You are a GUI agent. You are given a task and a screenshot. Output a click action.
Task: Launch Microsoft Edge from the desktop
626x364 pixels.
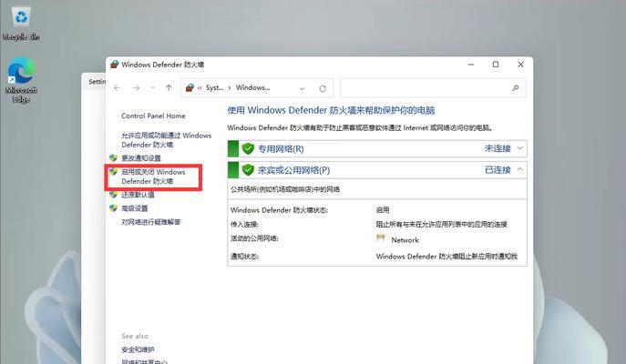coord(21,80)
